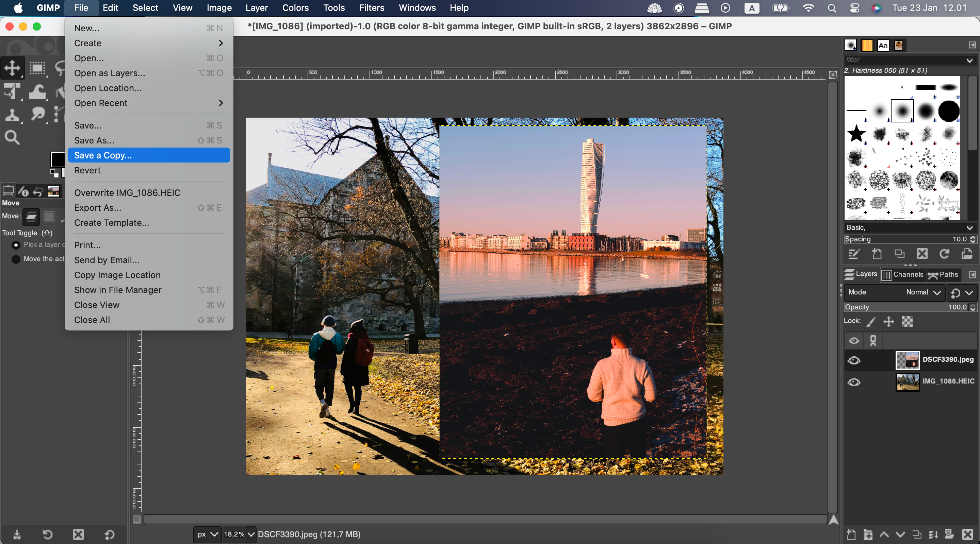Image resolution: width=980 pixels, height=544 pixels.
Task: Enable alpha channel lock
Action: 906,321
